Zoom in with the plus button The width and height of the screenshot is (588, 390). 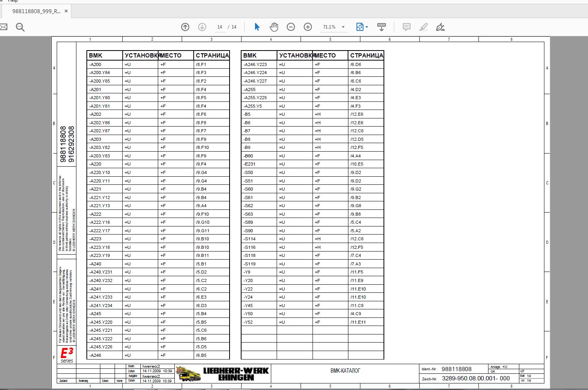(308, 27)
